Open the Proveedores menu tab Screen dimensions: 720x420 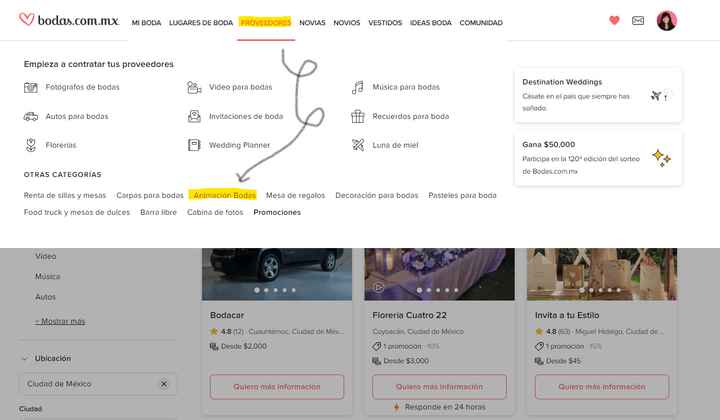click(x=265, y=22)
